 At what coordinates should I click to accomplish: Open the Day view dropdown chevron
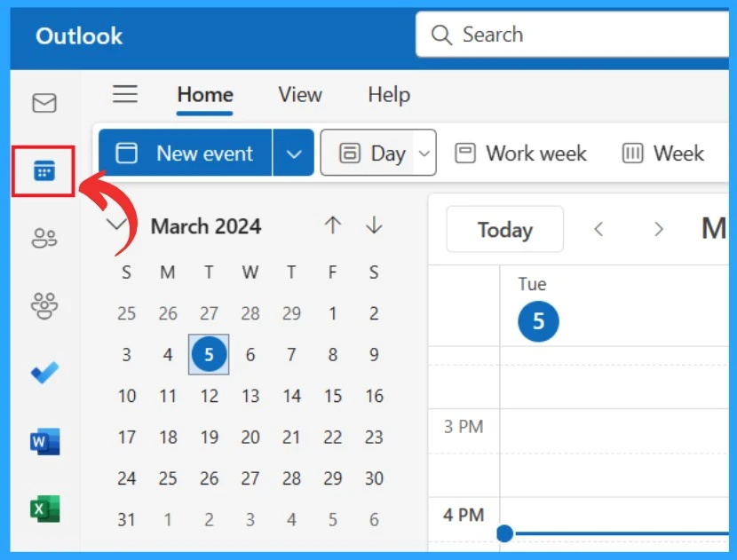[x=424, y=154]
